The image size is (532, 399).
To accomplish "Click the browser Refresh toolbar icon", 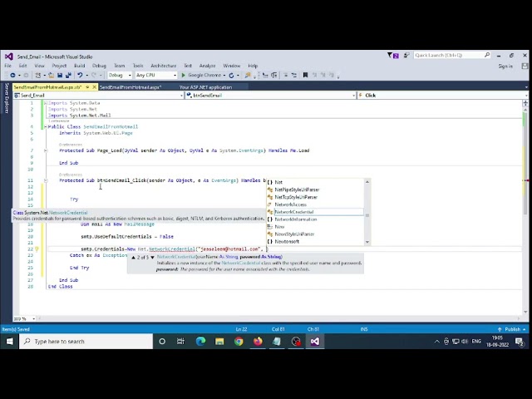I will pos(231,75).
